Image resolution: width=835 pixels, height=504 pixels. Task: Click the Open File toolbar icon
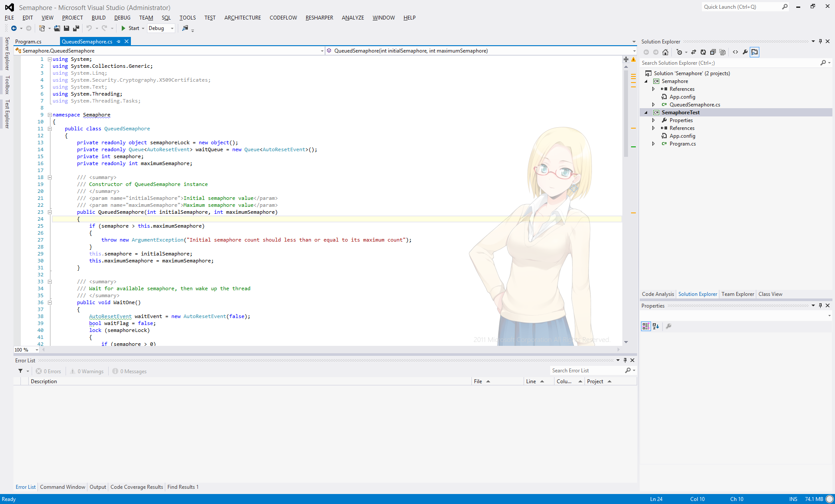tap(57, 28)
